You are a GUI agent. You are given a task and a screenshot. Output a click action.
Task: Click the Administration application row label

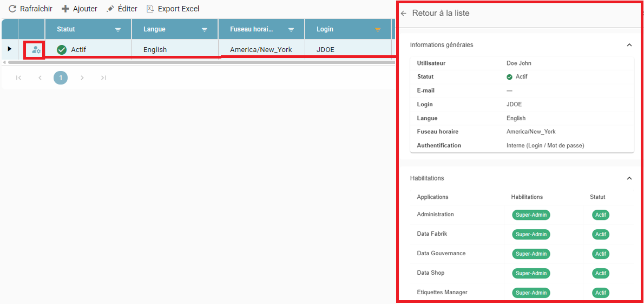tap(435, 215)
